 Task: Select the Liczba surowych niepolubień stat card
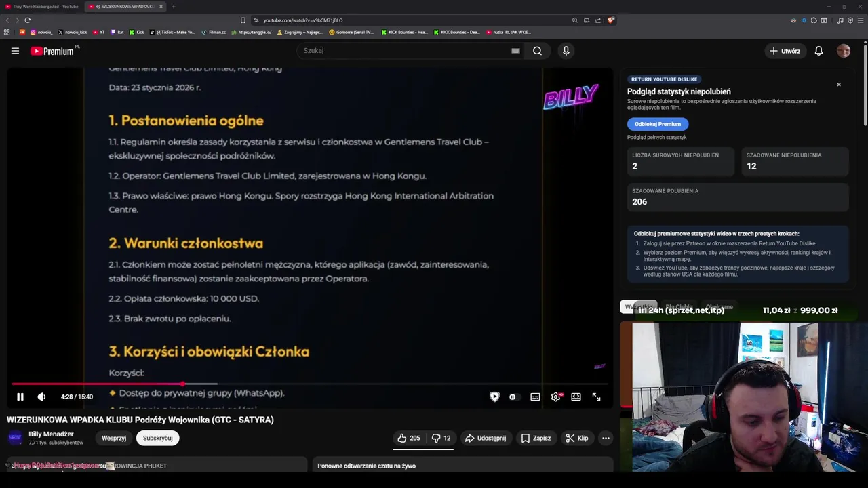680,161
